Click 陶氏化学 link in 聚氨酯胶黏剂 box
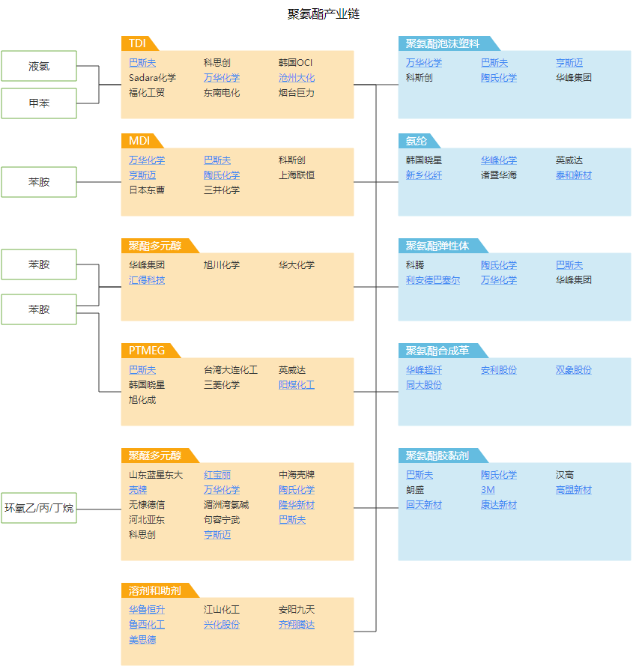 click(x=499, y=474)
